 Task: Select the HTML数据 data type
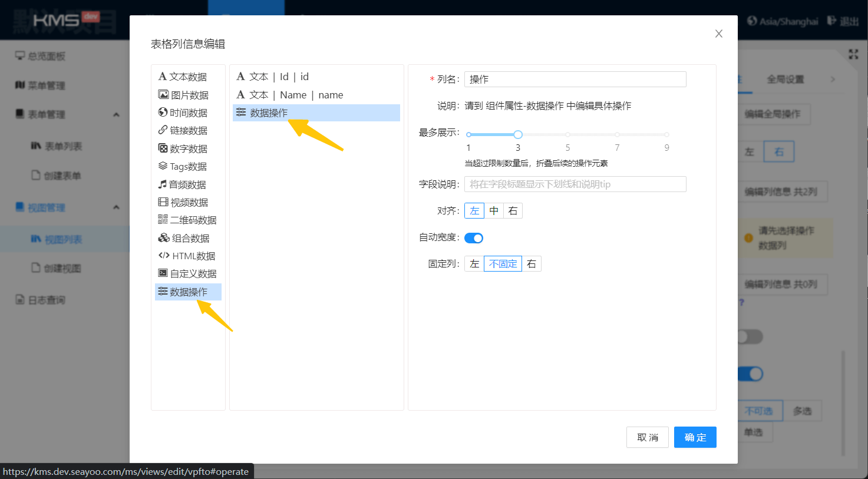(x=188, y=256)
